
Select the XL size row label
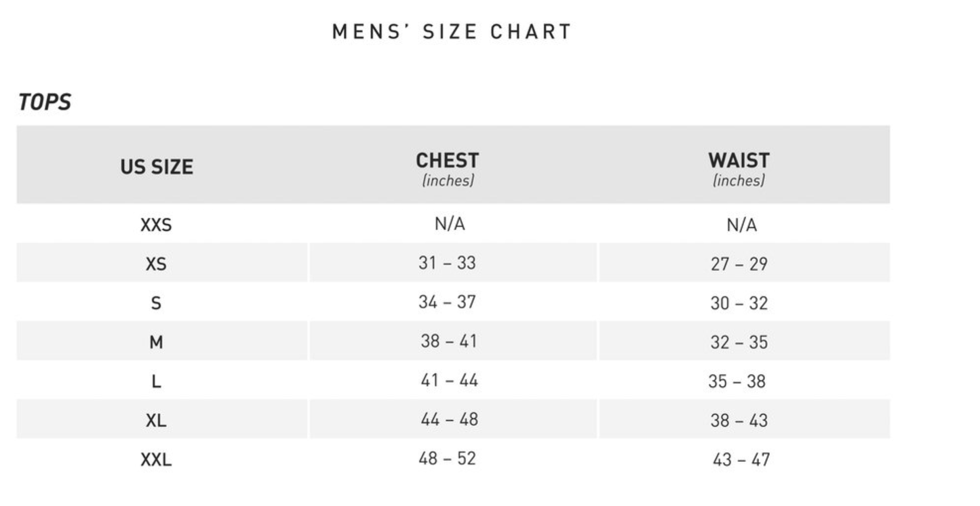click(156, 421)
